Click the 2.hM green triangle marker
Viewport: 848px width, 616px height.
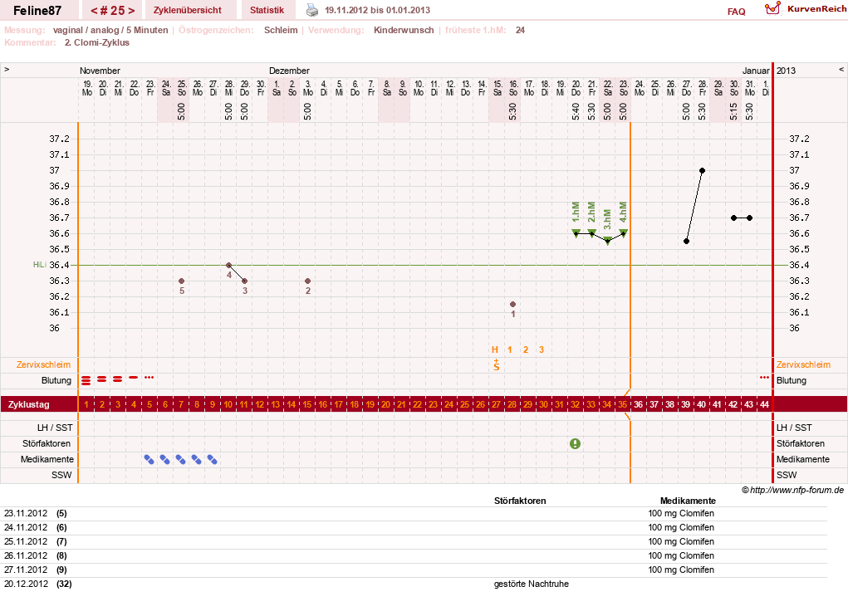coord(591,233)
